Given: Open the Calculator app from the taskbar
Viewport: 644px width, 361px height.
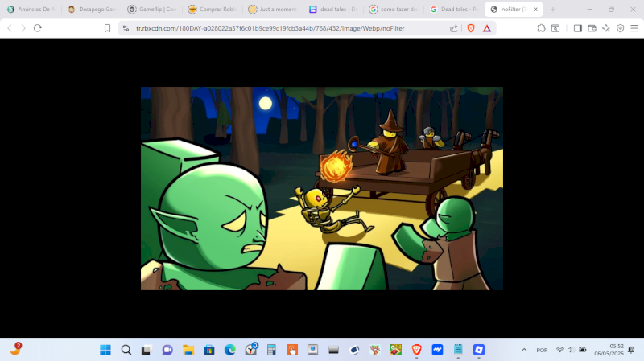Looking at the screenshot, I should (x=271, y=350).
